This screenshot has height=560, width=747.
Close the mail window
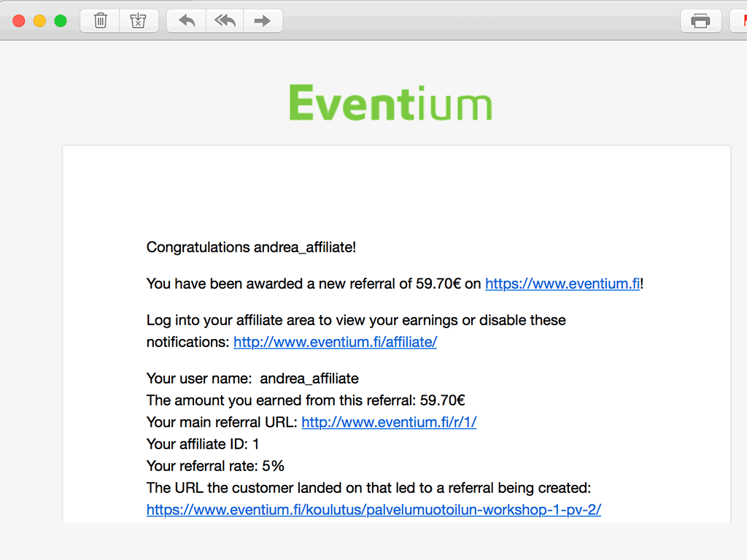pyautogui.click(x=18, y=21)
